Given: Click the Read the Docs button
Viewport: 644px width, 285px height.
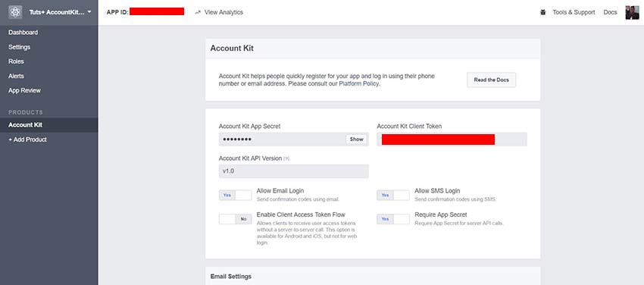Looking at the screenshot, I should pos(491,80).
